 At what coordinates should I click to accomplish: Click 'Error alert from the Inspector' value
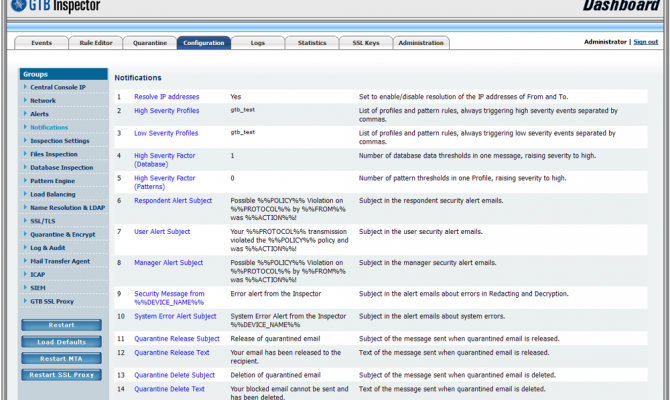(276, 294)
